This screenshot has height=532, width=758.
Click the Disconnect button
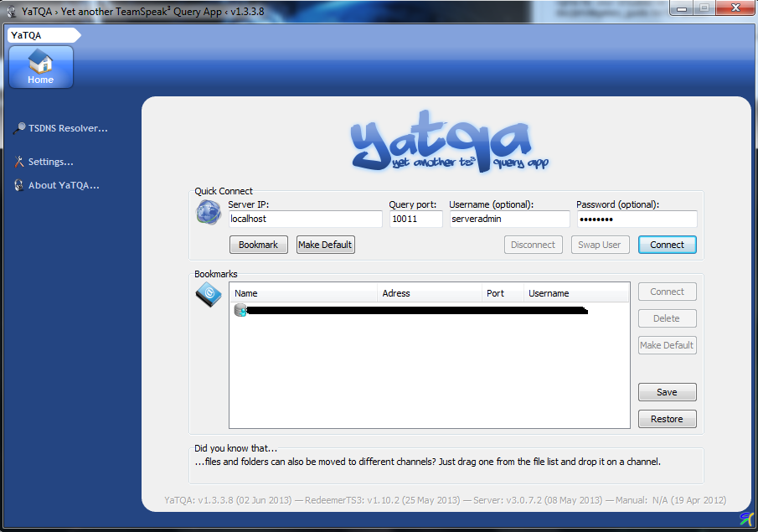[534, 245]
